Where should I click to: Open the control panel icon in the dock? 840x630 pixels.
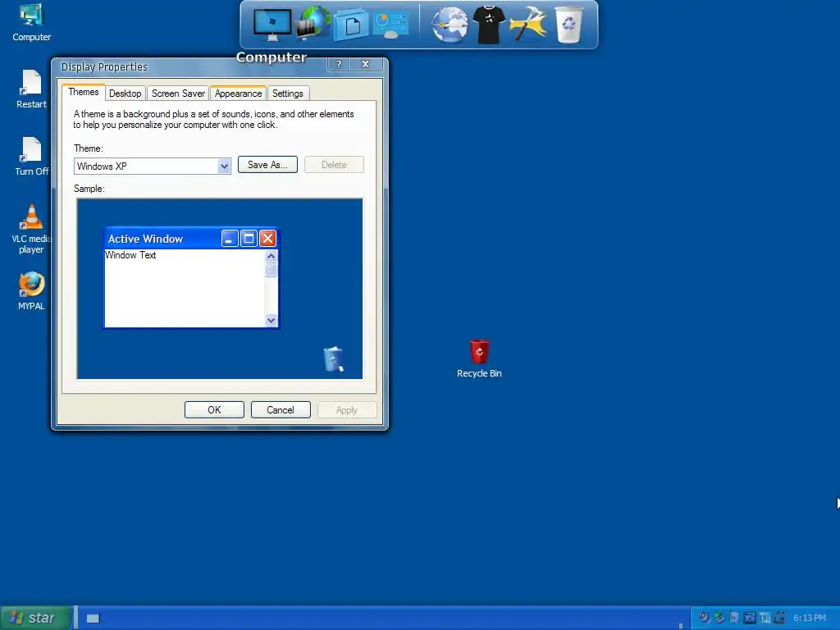coord(390,25)
